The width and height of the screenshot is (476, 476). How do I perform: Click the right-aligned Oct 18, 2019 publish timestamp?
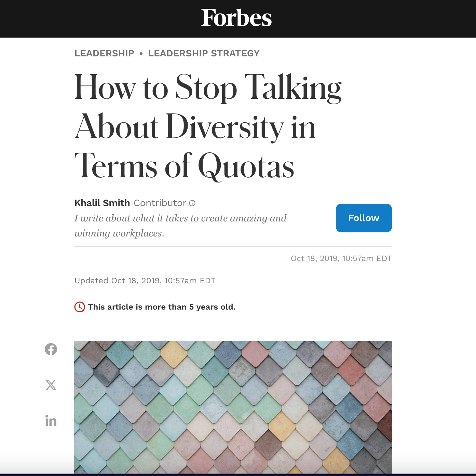point(341,258)
